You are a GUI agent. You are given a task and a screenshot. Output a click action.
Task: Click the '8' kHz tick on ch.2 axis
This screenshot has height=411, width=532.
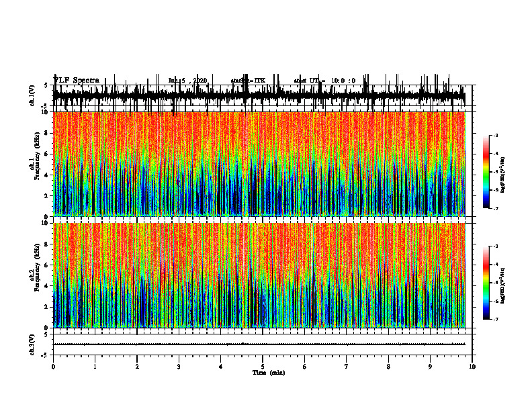pyautogui.click(x=47, y=244)
